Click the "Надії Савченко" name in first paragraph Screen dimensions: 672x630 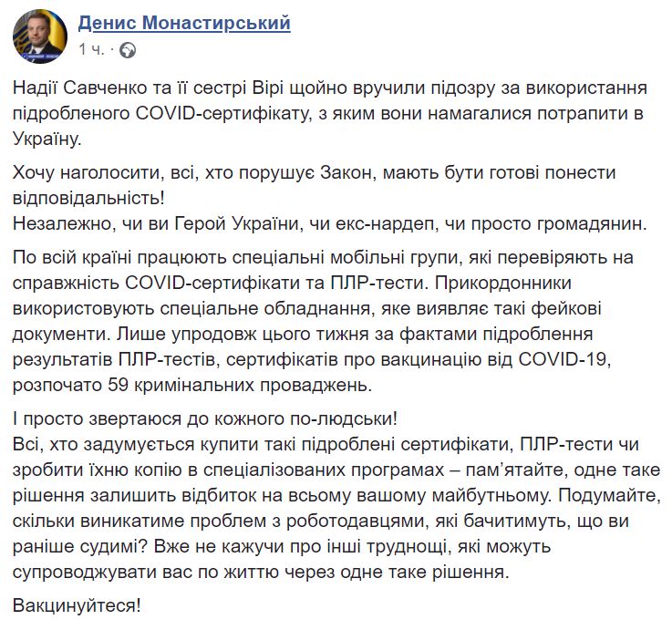[73, 88]
